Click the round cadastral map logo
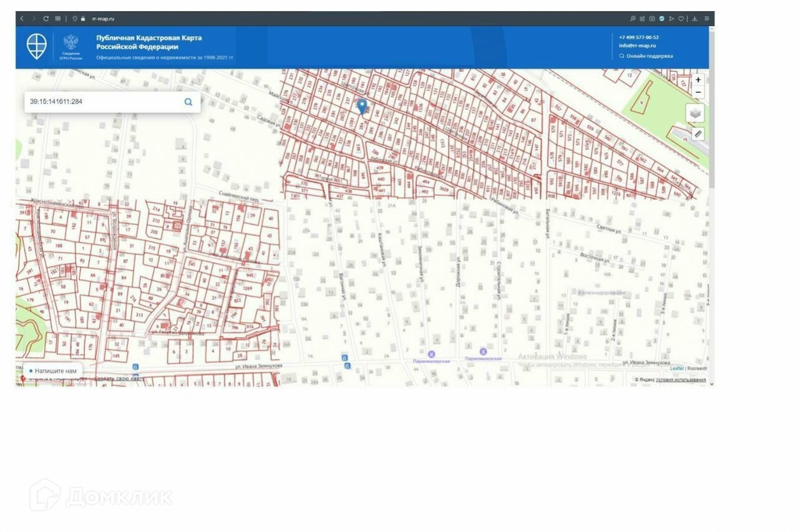This screenshot has width=798, height=532. pyautogui.click(x=37, y=46)
